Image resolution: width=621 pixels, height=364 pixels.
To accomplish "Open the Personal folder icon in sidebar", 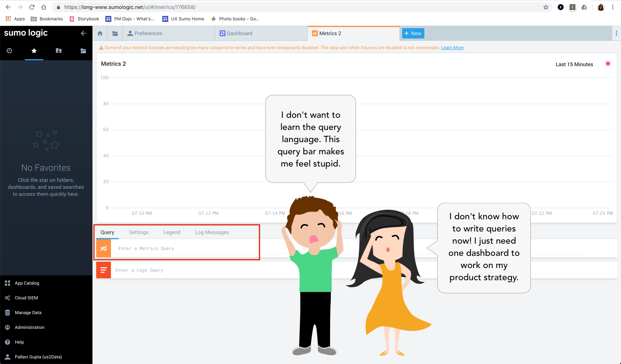I will tap(58, 51).
